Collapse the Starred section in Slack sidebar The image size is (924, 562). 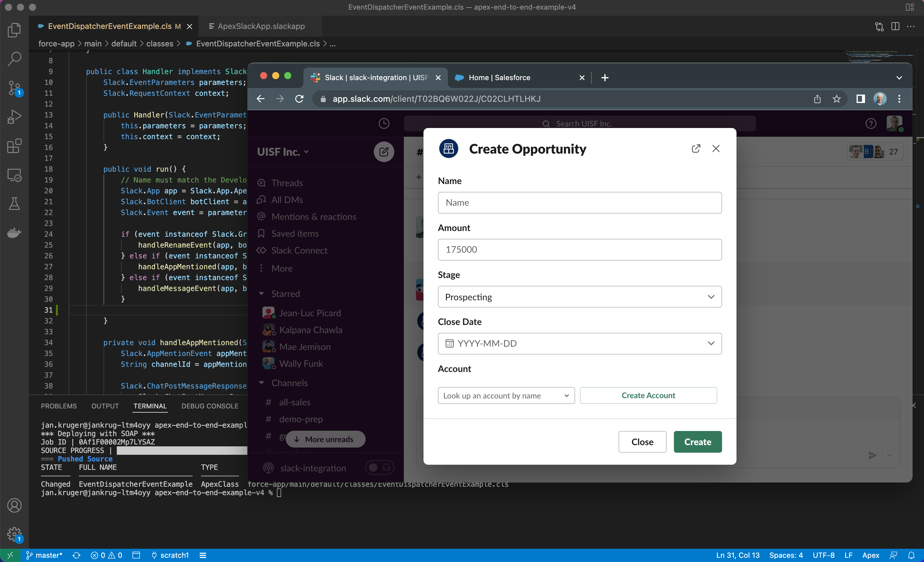(x=261, y=294)
